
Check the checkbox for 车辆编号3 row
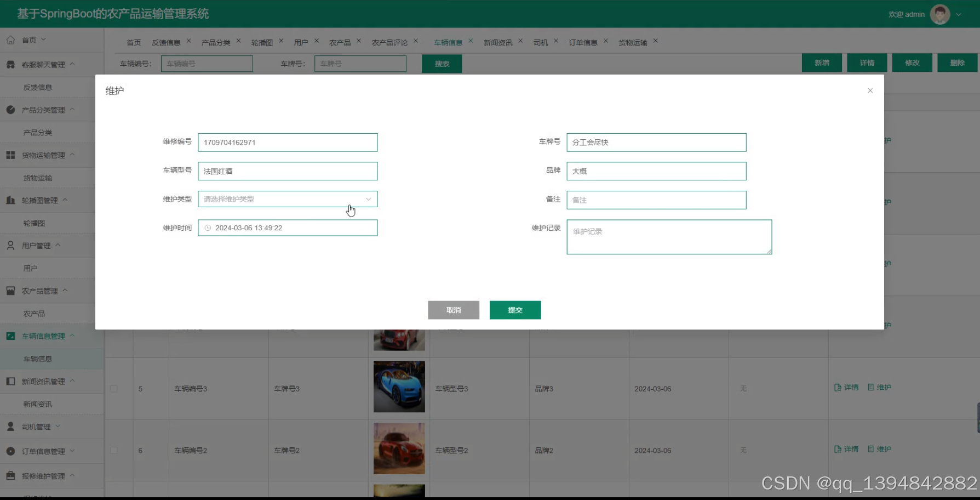click(114, 388)
